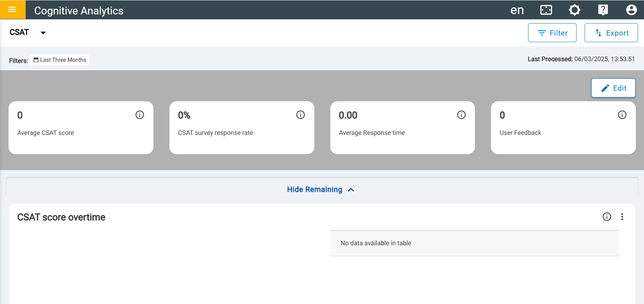This screenshot has height=304, width=644.
Task: Click the 0.00 response time value
Action: click(x=348, y=115)
